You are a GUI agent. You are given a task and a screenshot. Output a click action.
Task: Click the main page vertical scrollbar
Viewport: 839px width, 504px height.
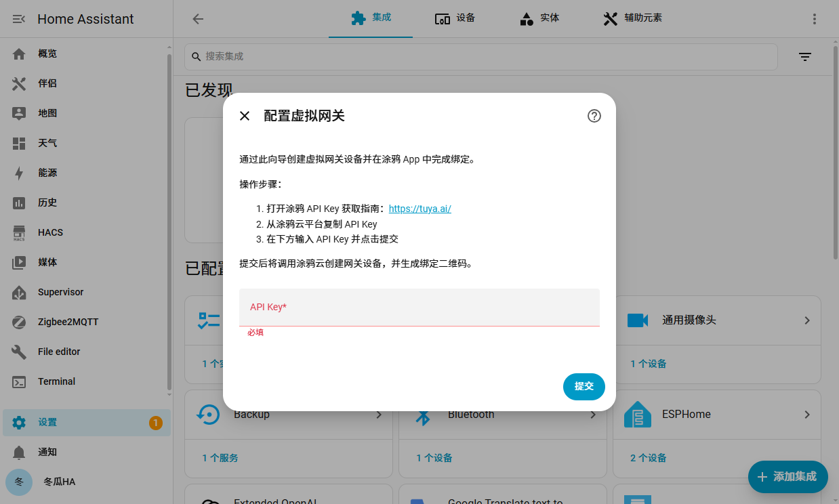click(835, 154)
